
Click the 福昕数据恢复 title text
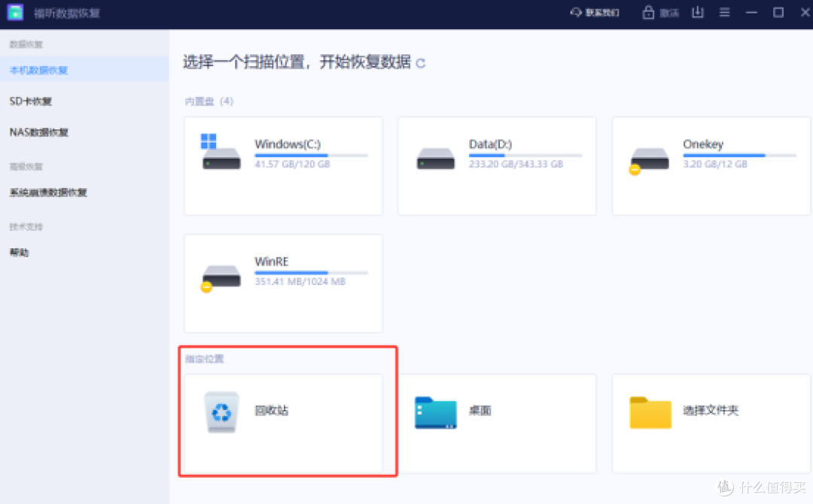[67, 13]
